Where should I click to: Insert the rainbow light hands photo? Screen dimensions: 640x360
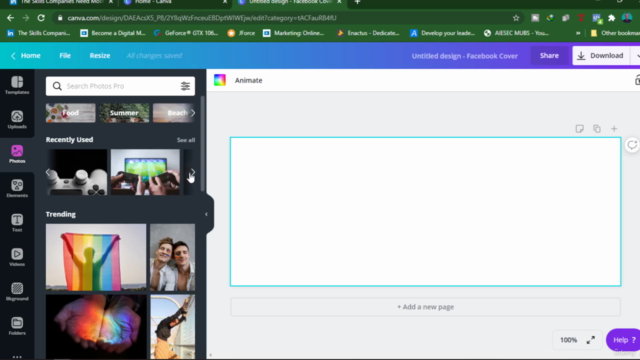click(x=96, y=327)
